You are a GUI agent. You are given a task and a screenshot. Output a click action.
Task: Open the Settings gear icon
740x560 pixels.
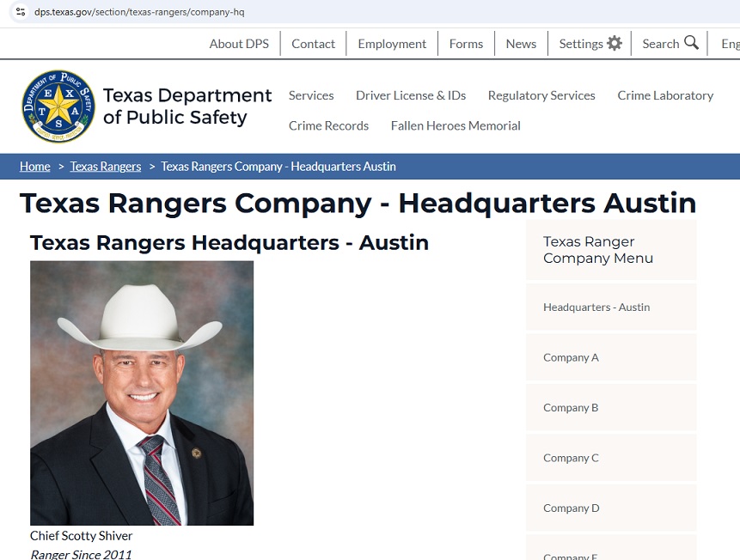[615, 43]
